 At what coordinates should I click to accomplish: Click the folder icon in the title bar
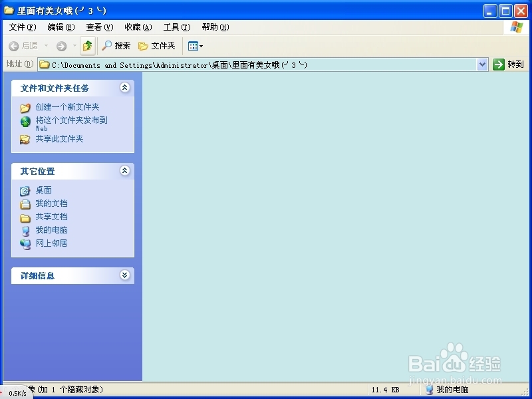point(9,11)
